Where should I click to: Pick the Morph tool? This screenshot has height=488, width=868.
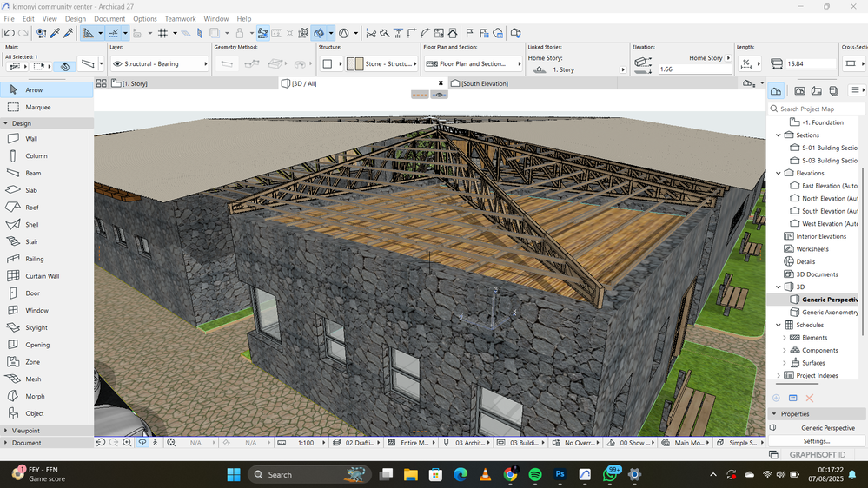(x=34, y=396)
